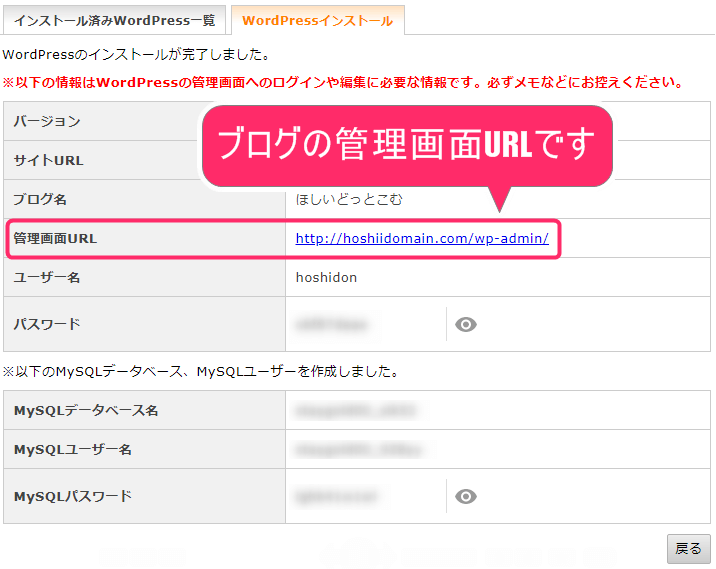Click the 管理画面URL row label
Viewport: 716px width, 569px height.
(x=55, y=239)
